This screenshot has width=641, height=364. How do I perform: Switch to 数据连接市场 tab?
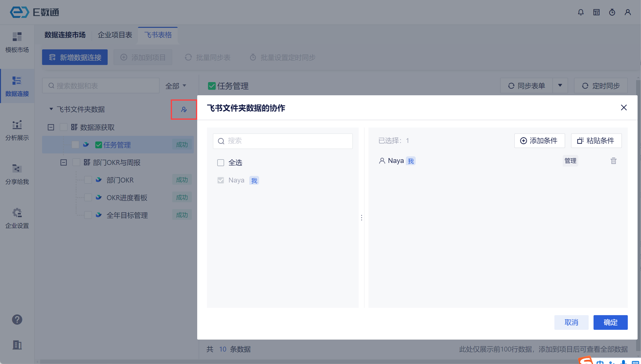click(65, 35)
